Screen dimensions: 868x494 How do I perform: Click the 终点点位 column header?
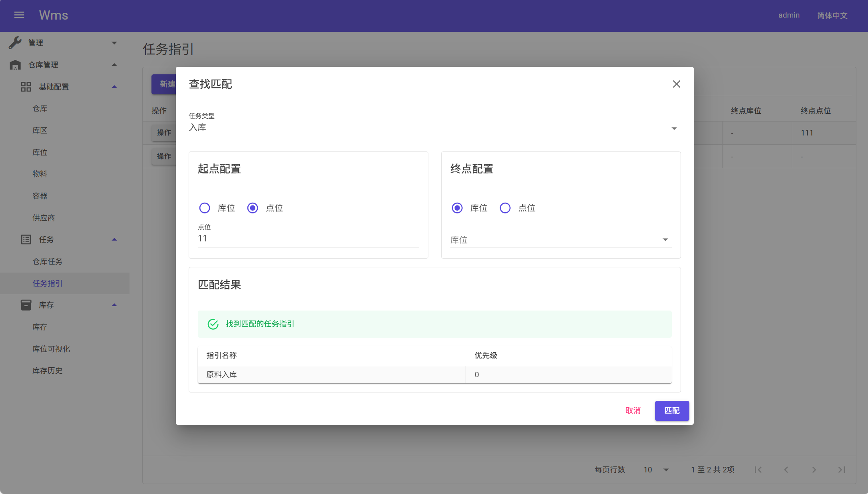816,111
